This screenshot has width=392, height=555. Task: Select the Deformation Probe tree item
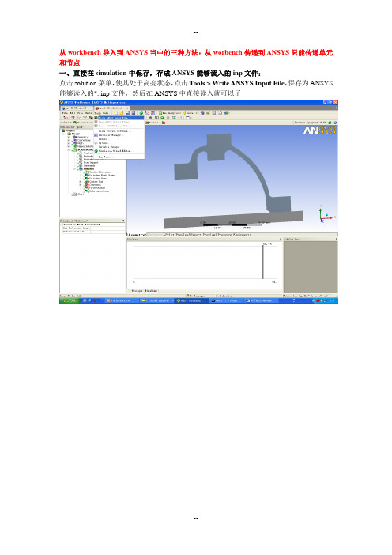coord(100,191)
